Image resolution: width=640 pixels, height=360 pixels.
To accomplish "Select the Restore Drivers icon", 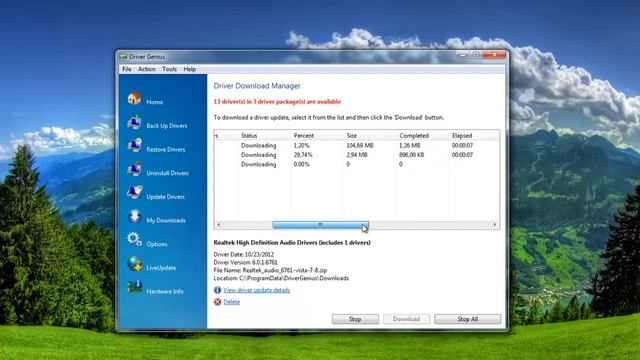I will point(134,146).
